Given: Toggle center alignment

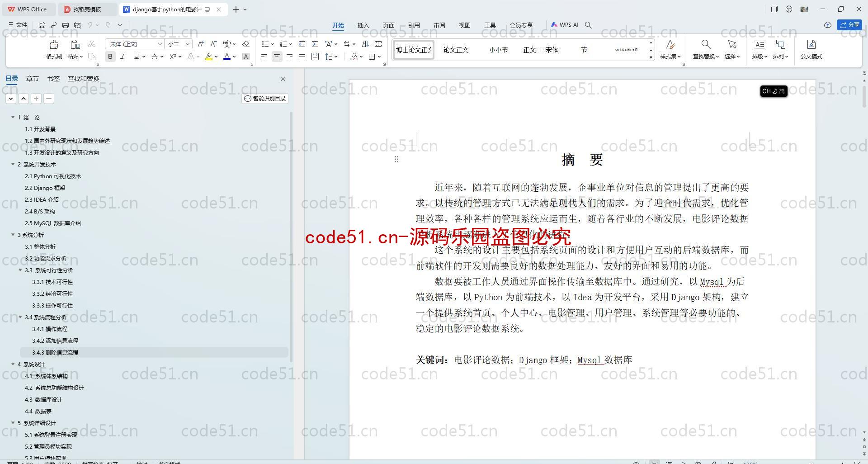Looking at the screenshot, I should tap(277, 57).
